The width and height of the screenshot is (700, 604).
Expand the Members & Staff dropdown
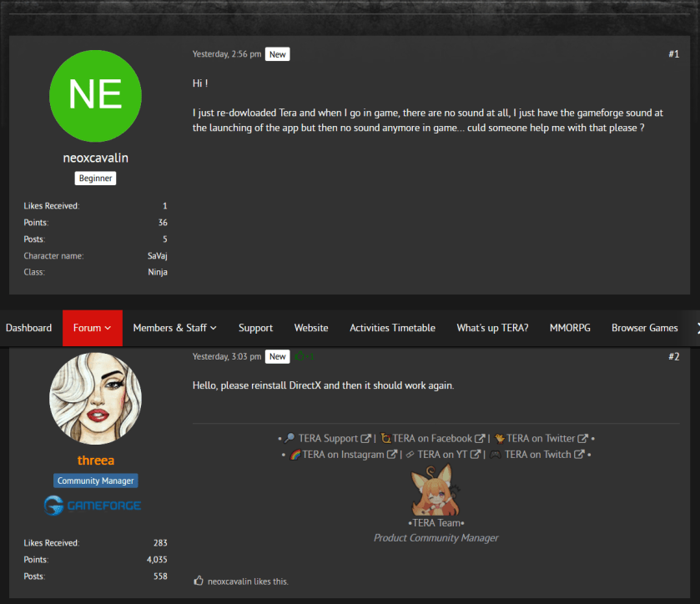click(174, 328)
